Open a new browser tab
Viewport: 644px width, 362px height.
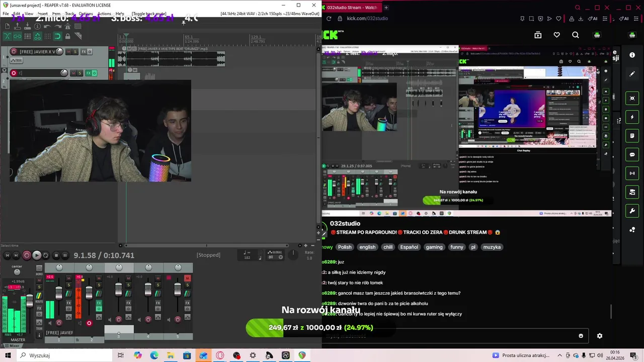pos(386,8)
